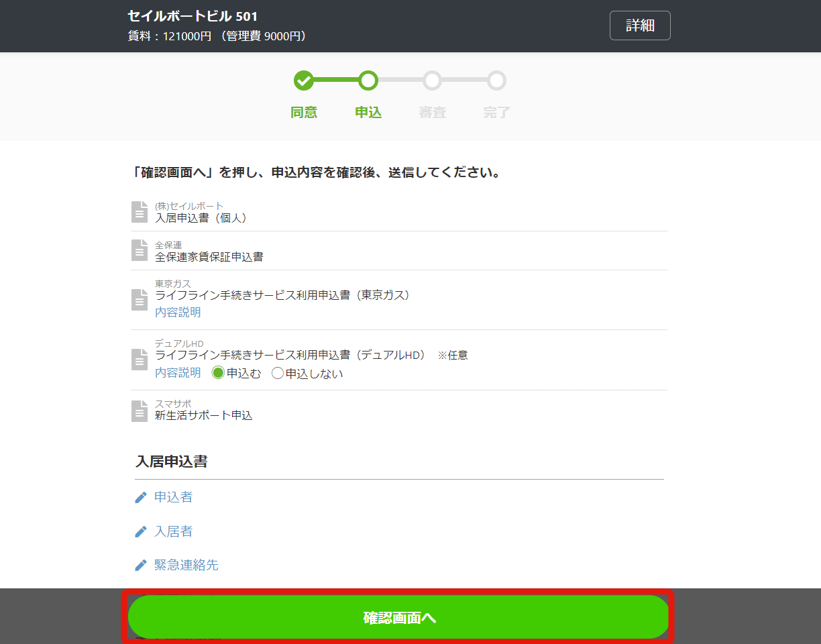The image size is (821, 644).
Task: Select the 申込しない radio option
Action: coord(278,373)
